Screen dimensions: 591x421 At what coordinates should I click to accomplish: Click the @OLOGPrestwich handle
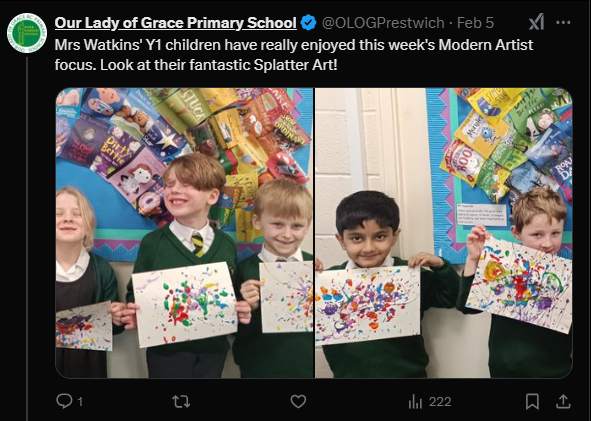383,23
